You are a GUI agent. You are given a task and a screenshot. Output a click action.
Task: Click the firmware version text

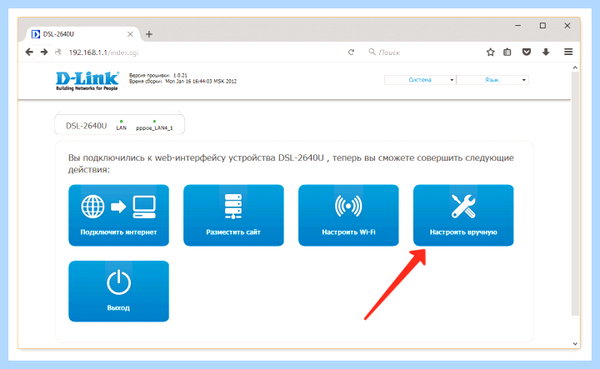pyautogui.click(x=158, y=75)
